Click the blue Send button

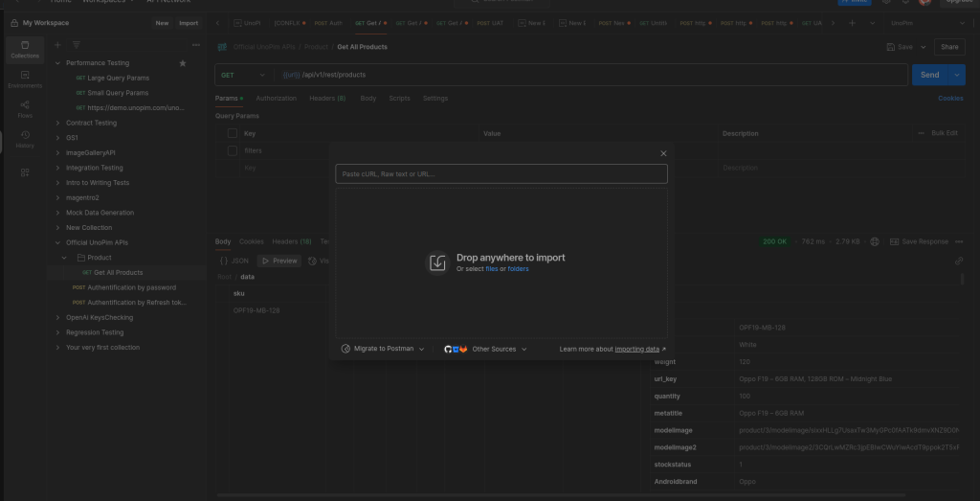tap(928, 75)
